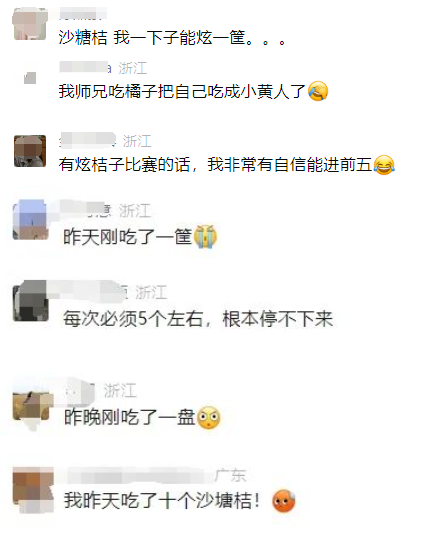The height and width of the screenshot is (536, 435).
Task: Click the facepalm laughing emoji after 小黄人了
Action: click(x=318, y=91)
